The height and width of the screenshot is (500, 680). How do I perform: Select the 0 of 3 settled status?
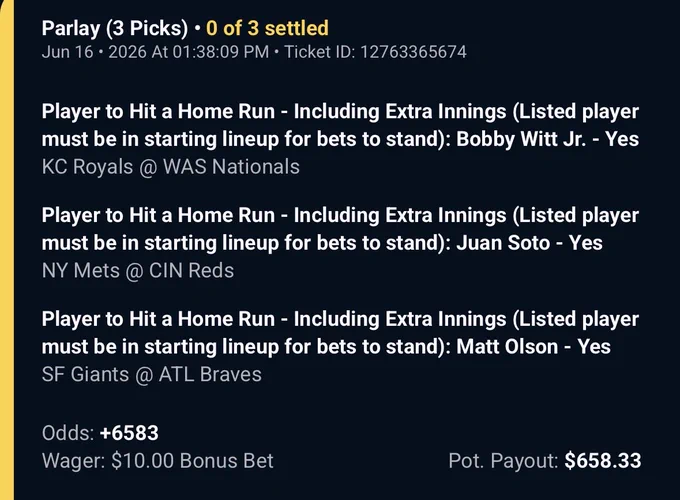click(x=267, y=29)
